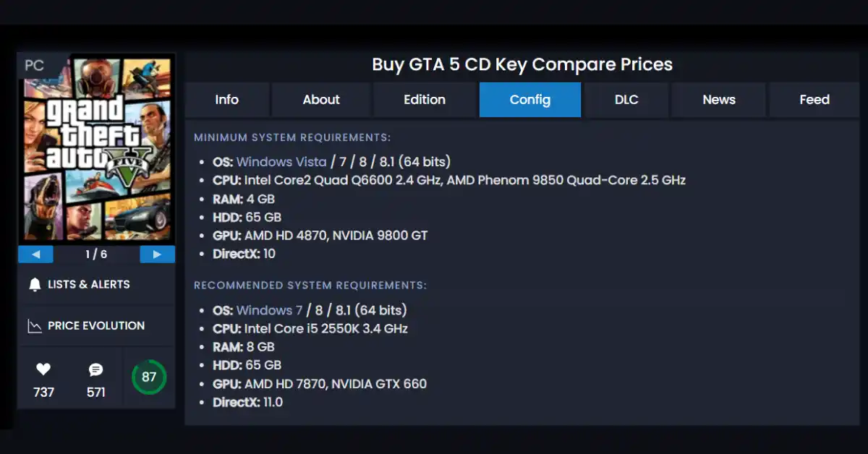868x454 pixels.
Task: Click the previous image left arrow
Action: pos(35,254)
